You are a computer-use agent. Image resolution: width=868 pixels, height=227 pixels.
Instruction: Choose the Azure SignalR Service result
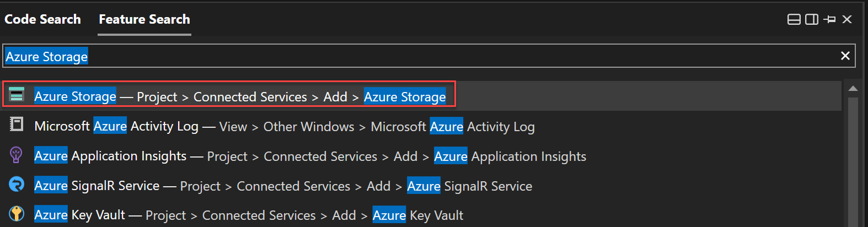422,186
